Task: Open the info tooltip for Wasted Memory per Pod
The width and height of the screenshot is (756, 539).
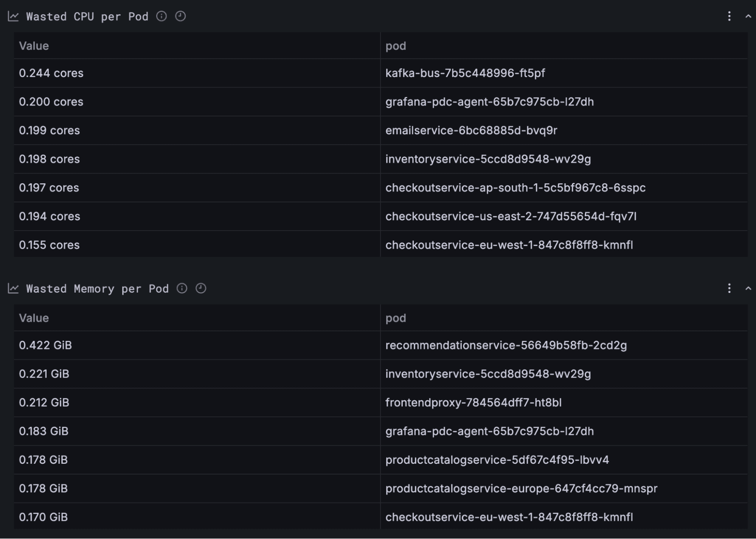Action: coord(182,288)
